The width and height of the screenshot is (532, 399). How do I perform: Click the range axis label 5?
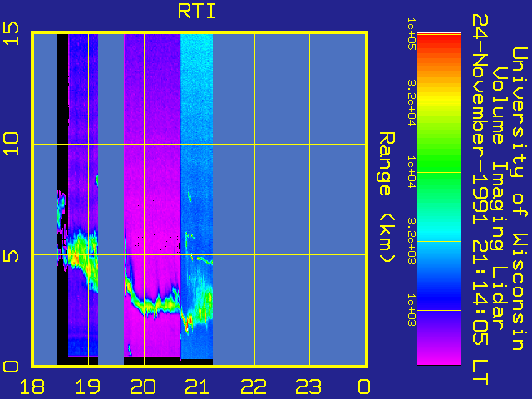(11, 255)
